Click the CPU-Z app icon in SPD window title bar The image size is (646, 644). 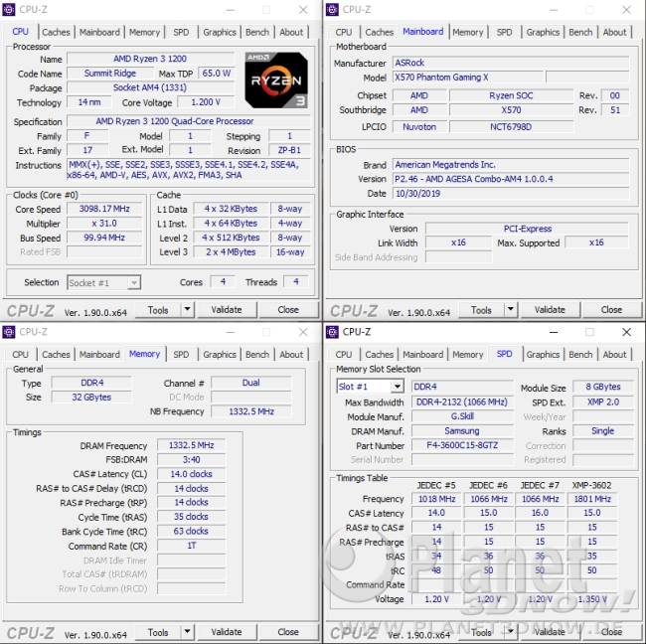332,332
